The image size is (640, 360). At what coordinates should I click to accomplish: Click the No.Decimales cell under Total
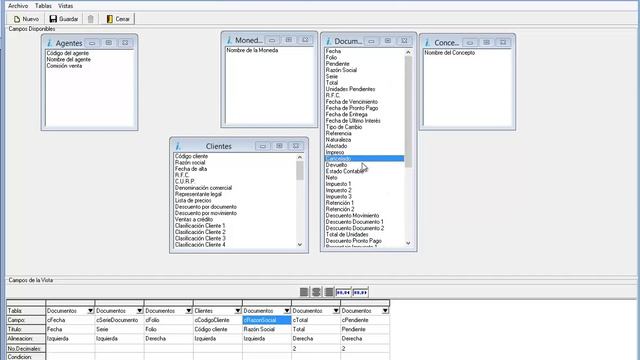coord(316,349)
